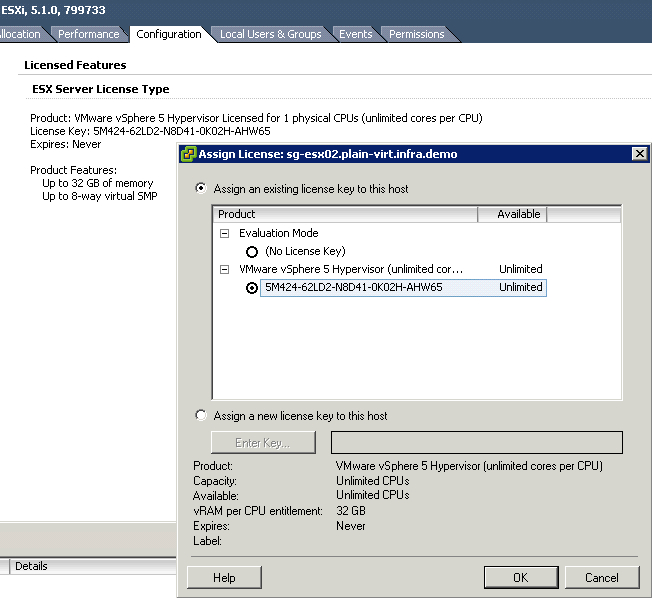The height and width of the screenshot is (598, 652).
Task: Click the Cancel button
Action: click(x=602, y=577)
